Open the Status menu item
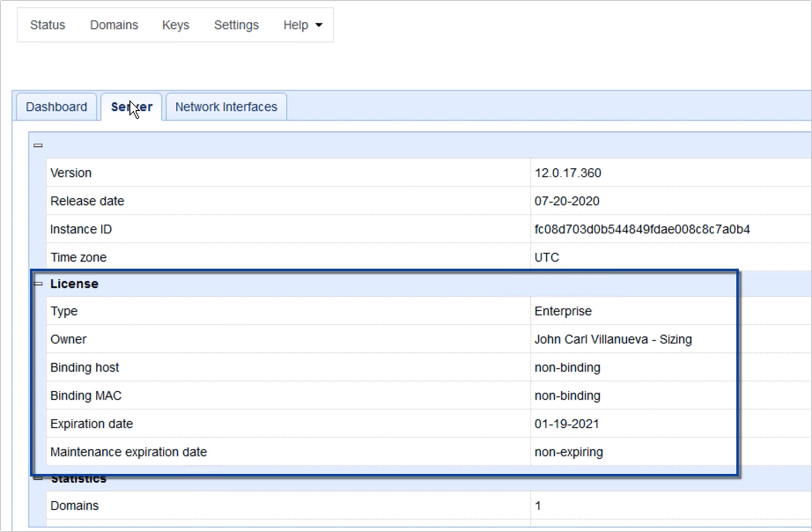This screenshot has width=812, height=532. pyautogui.click(x=48, y=25)
